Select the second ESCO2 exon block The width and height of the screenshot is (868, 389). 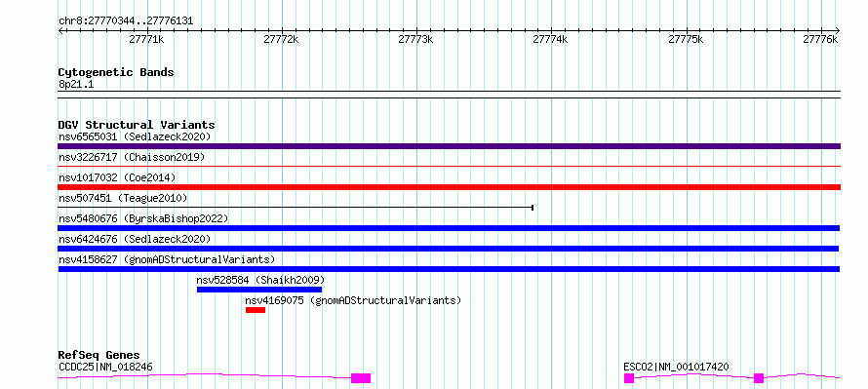pyautogui.click(x=759, y=378)
